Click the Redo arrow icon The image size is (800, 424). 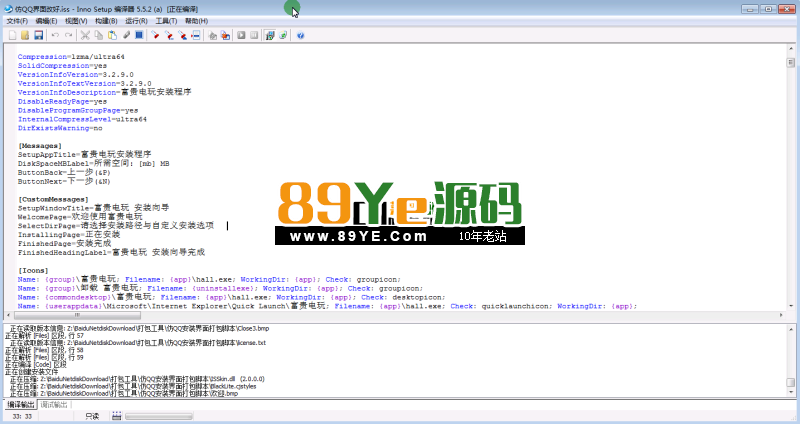(68, 35)
